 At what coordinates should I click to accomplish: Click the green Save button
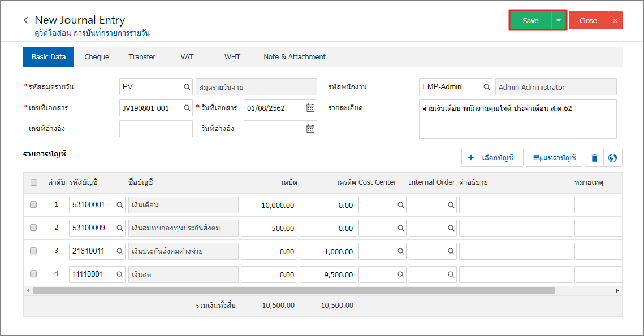point(531,20)
